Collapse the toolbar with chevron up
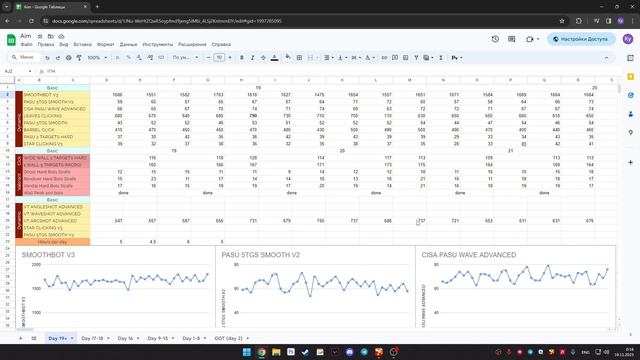 606,58
